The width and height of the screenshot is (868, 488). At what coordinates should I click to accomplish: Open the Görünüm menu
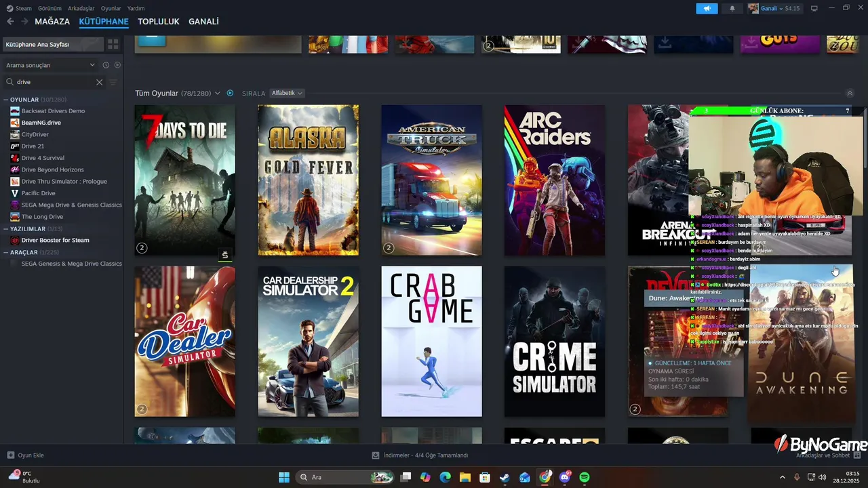point(50,8)
